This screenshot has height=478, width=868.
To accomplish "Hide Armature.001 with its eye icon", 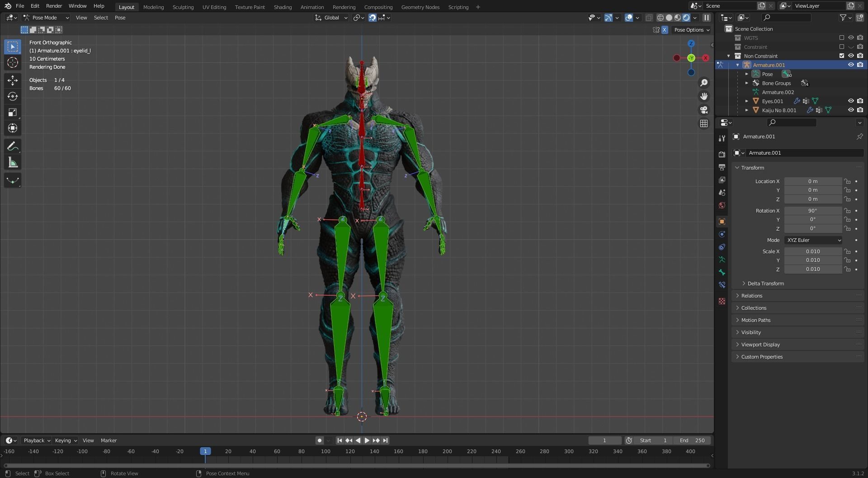I will pos(851,65).
